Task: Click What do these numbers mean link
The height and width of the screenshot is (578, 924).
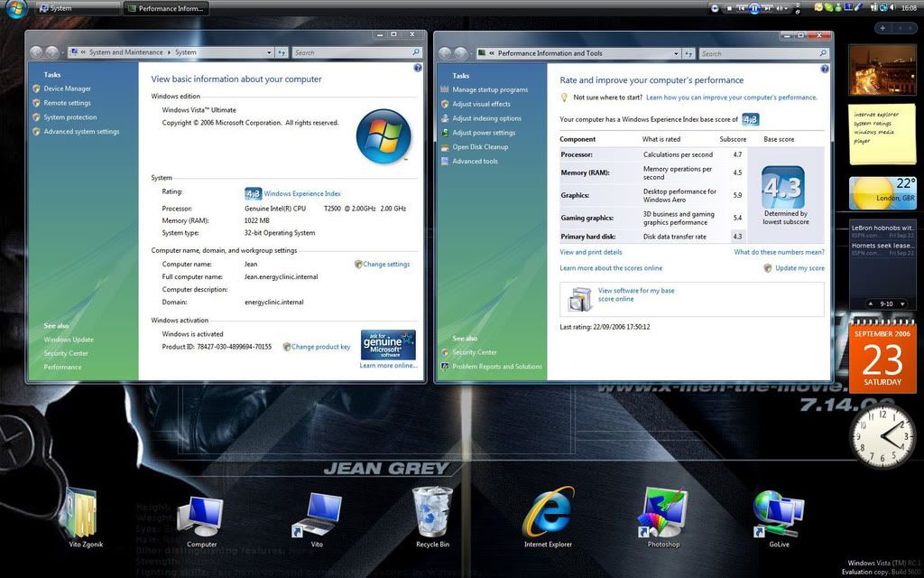Action: [x=779, y=252]
